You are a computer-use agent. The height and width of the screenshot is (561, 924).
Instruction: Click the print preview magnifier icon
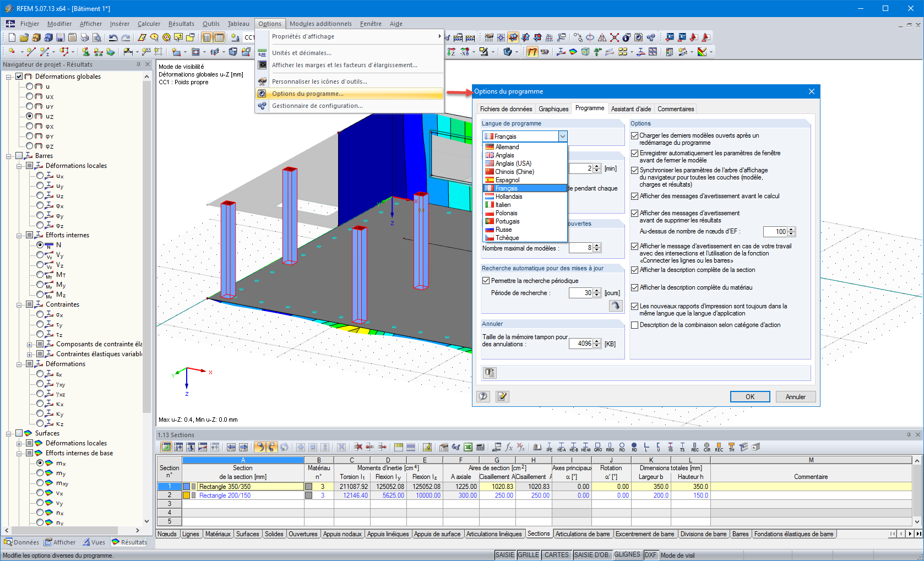pyautogui.click(x=96, y=37)
